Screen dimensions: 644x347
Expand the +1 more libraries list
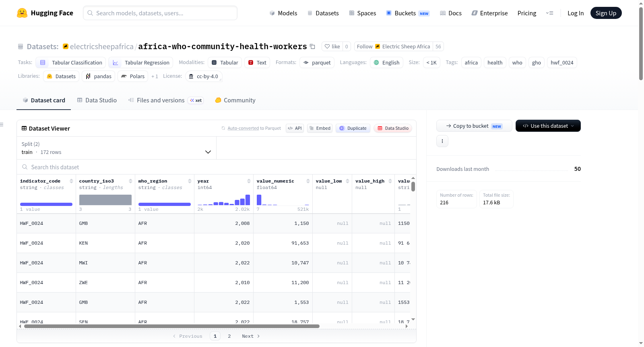point(155,76)
